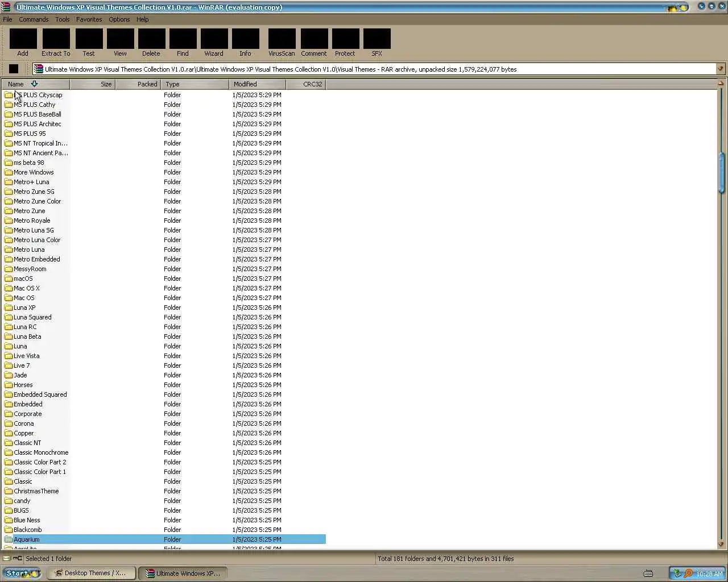Click the Ultimate Windows XP taskbar button
The width and height of the screenshot is (728, 582).
(x=183, y=573)
